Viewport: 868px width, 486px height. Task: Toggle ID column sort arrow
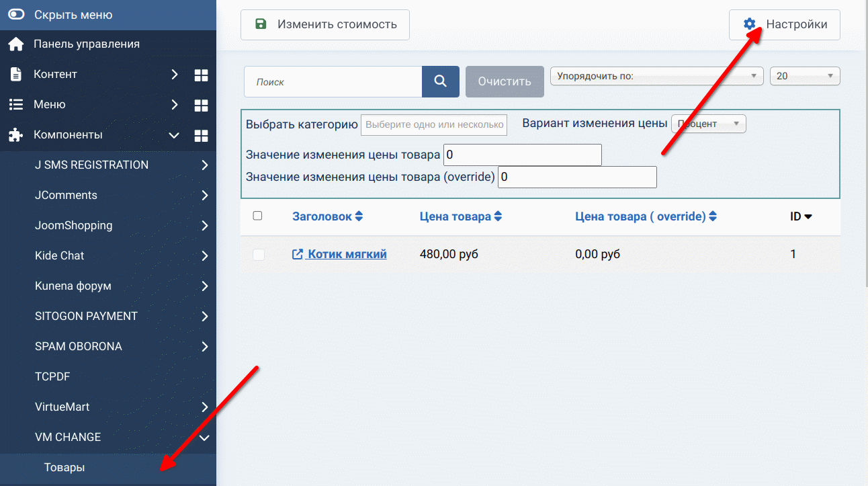808,217
